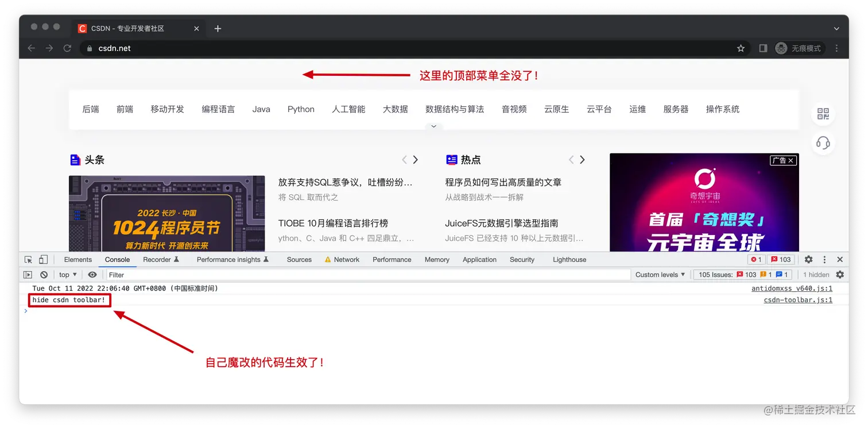Open the Python category
Viewport: 868px width, 428px height.
tap(301, 109)
